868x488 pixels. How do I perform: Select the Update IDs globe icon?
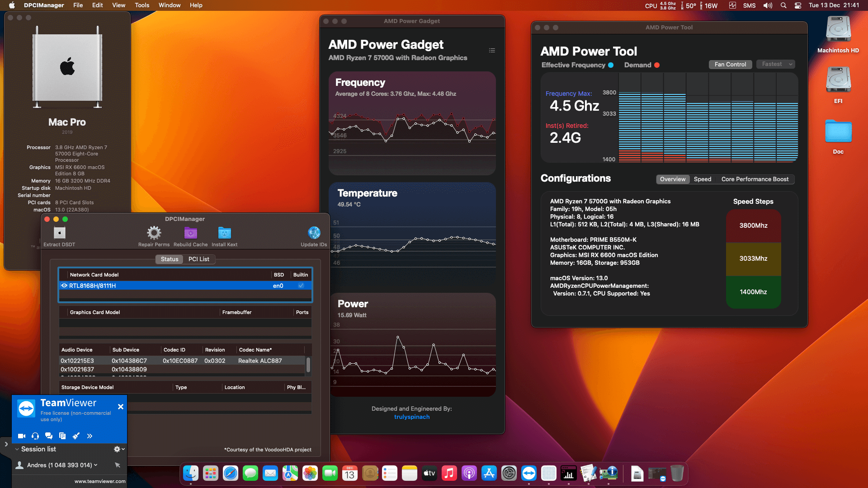(x=314, y=232)
